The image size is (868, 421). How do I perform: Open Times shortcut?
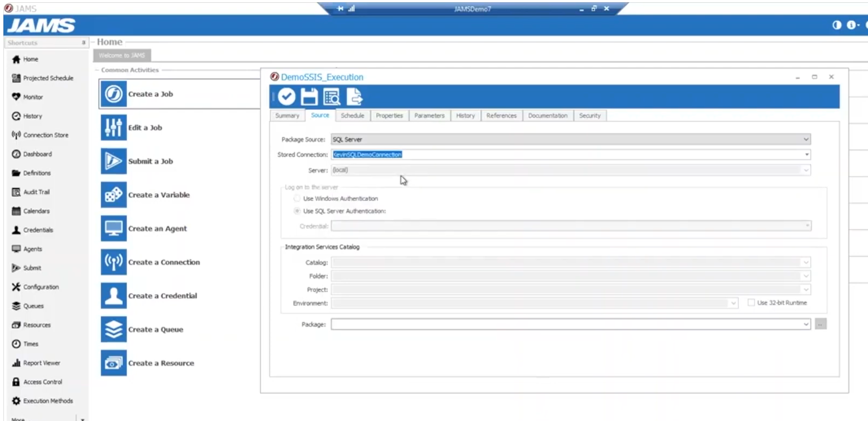(25, 344)
